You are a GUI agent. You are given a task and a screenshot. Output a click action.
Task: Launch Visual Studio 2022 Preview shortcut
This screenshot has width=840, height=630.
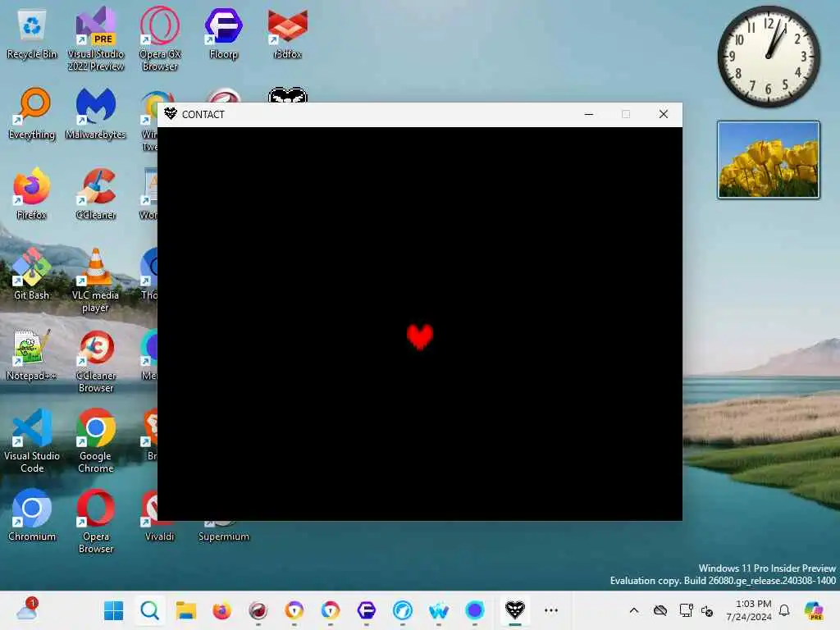coord(95,39)
